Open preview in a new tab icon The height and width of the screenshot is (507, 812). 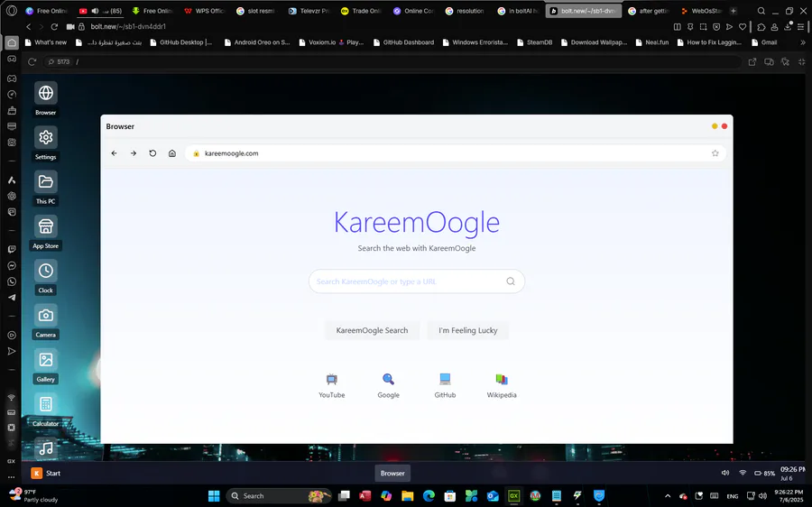tap(752, 61)
